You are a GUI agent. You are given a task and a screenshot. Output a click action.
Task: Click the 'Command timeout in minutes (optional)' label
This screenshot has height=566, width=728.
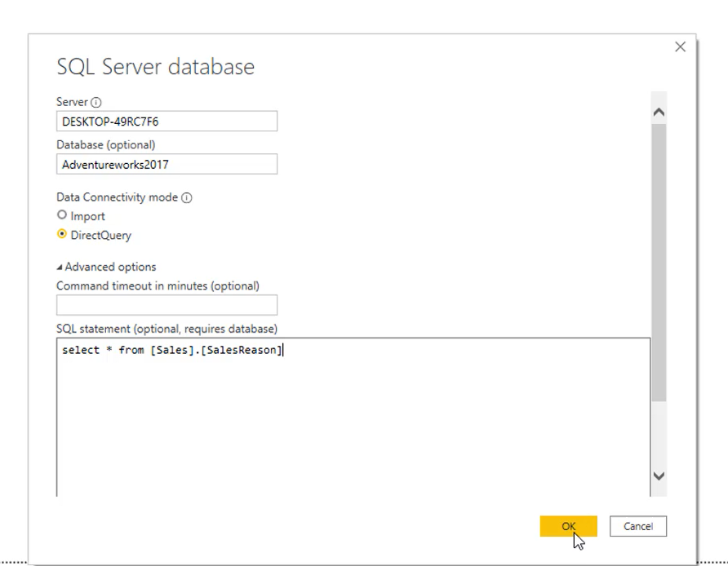click(158, 285)
